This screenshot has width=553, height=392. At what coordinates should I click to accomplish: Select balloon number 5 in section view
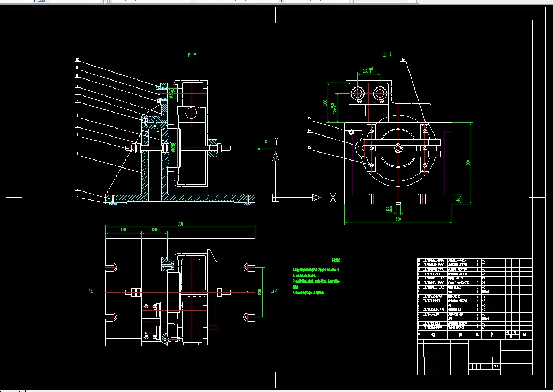click(x=77, y=125)
